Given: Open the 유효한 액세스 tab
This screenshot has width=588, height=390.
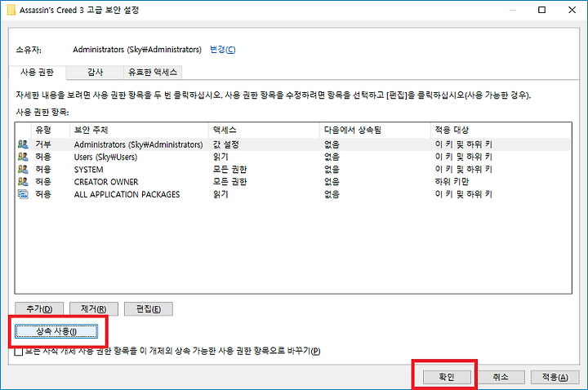Looking at the screenshot, I should click(153, 73).
